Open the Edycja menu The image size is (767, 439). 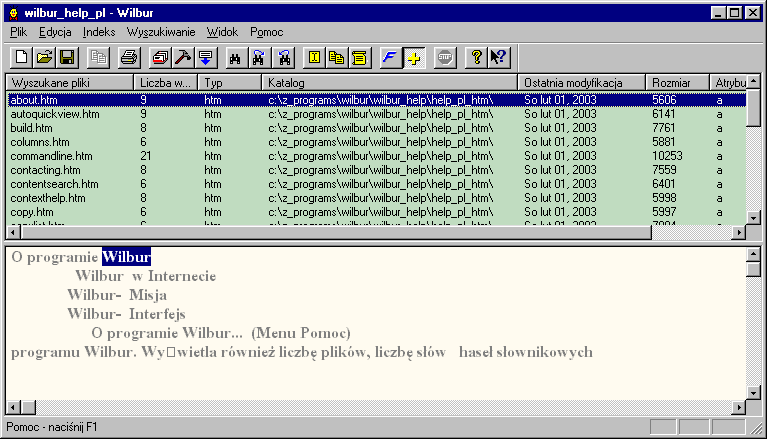tap(55, 32)
